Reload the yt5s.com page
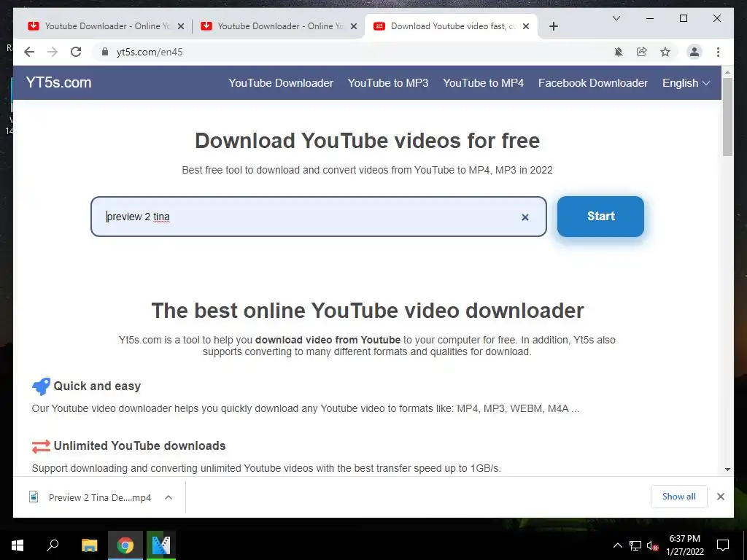The width and height of the screenshot is (747, 560). (x=76, y=52)
